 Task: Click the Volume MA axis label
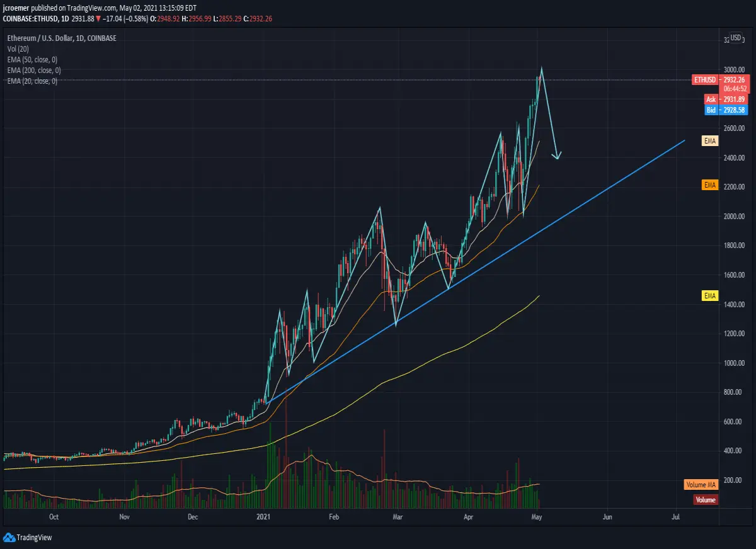coord(701,485)
